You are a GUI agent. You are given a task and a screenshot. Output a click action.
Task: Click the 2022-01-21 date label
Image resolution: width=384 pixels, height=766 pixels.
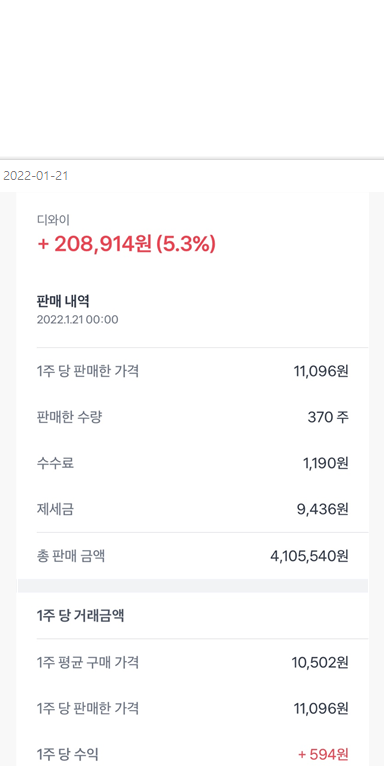pyautogui.click(x=35, y=176)
